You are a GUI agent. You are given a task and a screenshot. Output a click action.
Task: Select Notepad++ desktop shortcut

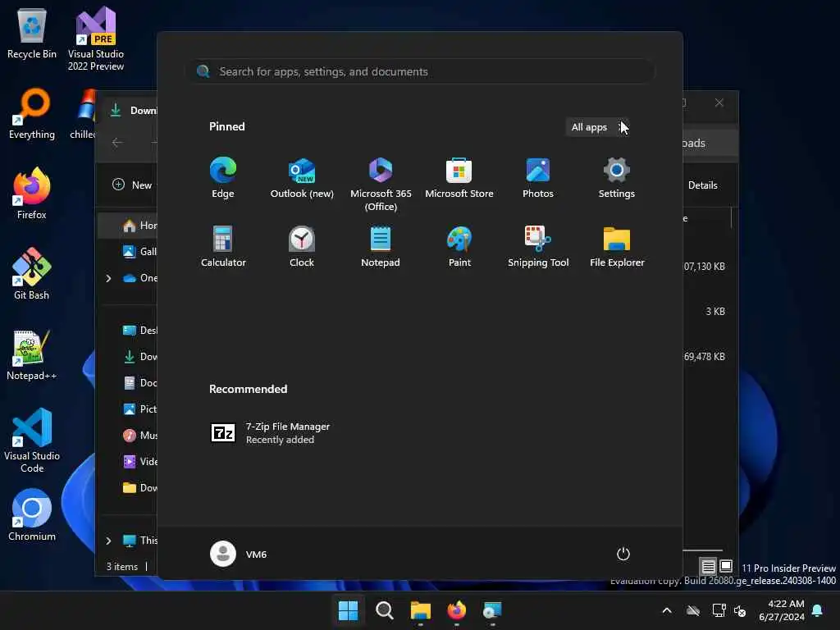tap(32, 354)
